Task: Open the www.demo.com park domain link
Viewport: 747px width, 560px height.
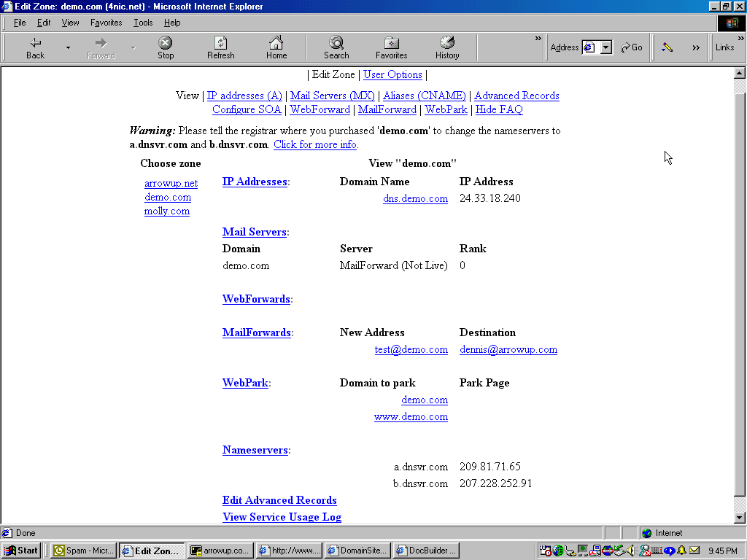Action: point(411,416)
